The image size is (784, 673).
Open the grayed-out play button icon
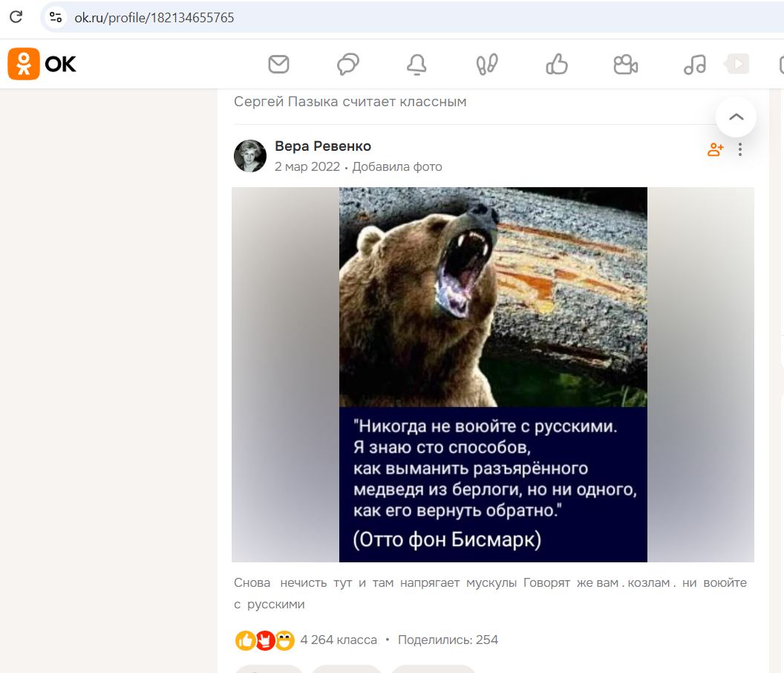click(737, 64)
